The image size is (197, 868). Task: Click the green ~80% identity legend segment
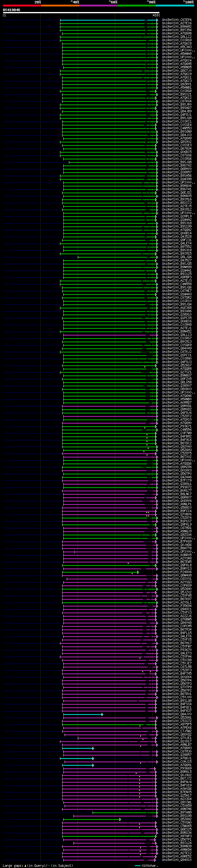tap(137, 6)
